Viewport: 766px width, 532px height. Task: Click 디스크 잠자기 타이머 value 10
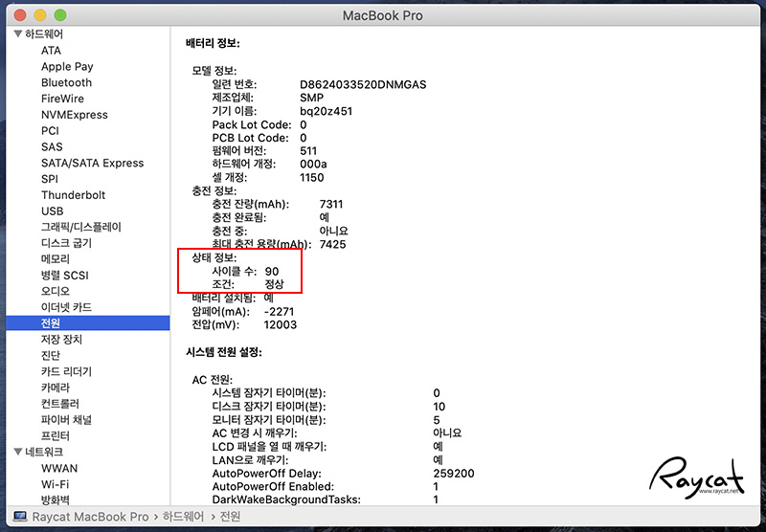click(439, 407)
